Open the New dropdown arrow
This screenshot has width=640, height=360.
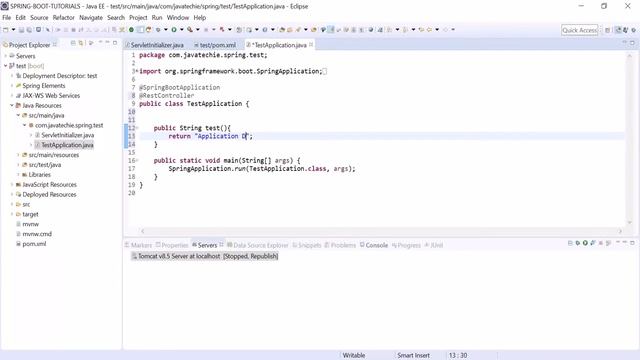13,29
